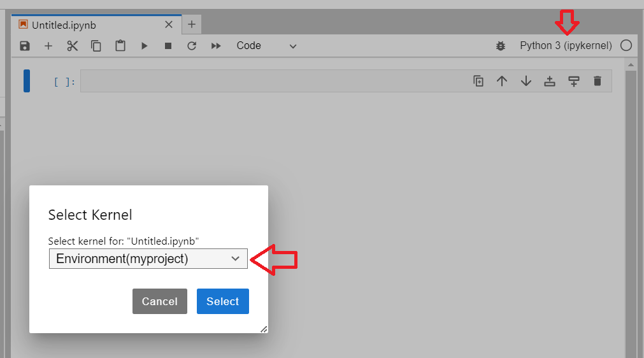Open a new launcher tab
This screenshot has width=644, height=358.
[x=191, y=25]
